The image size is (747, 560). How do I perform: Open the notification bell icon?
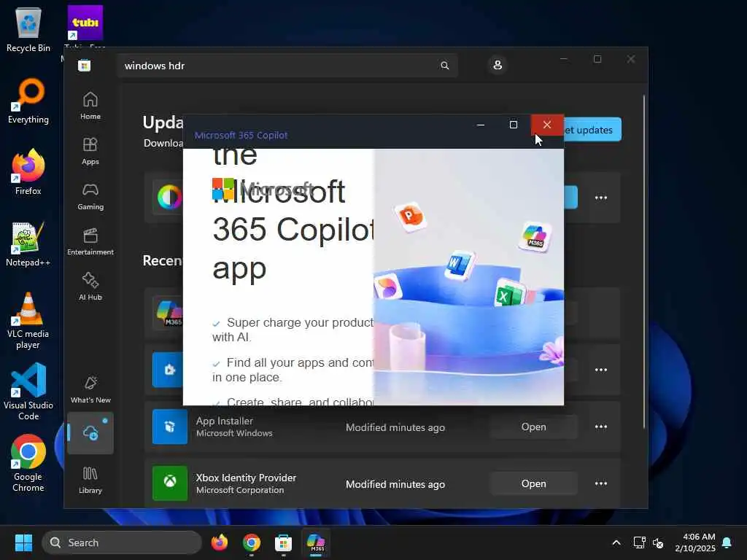[727, 542]
